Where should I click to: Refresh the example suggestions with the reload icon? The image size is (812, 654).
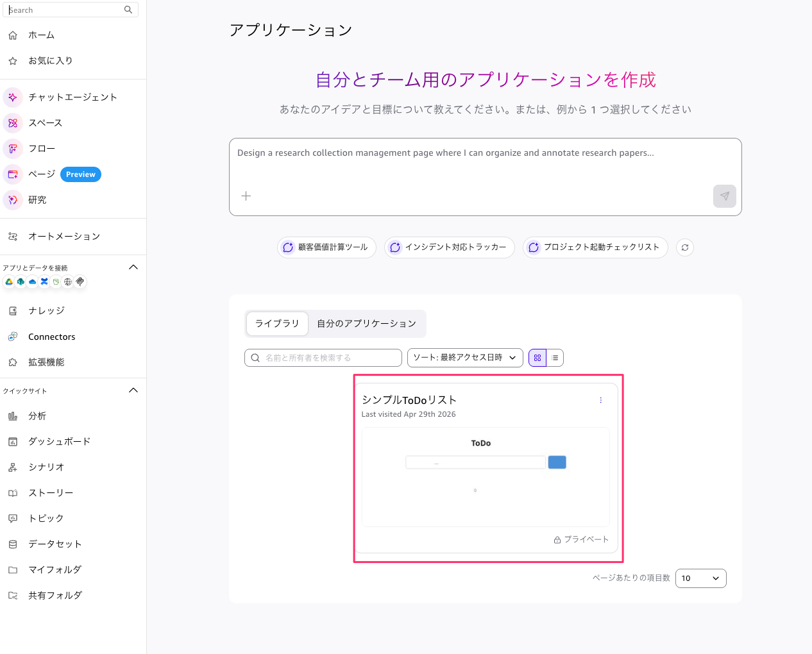(x=685, y=247)
